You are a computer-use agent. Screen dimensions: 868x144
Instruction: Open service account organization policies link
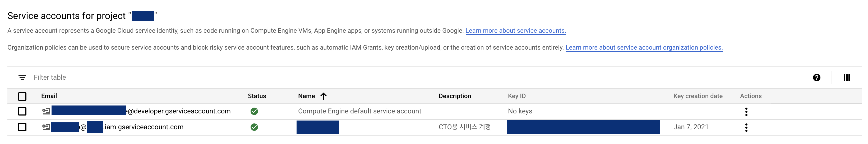tap(644, 47)
